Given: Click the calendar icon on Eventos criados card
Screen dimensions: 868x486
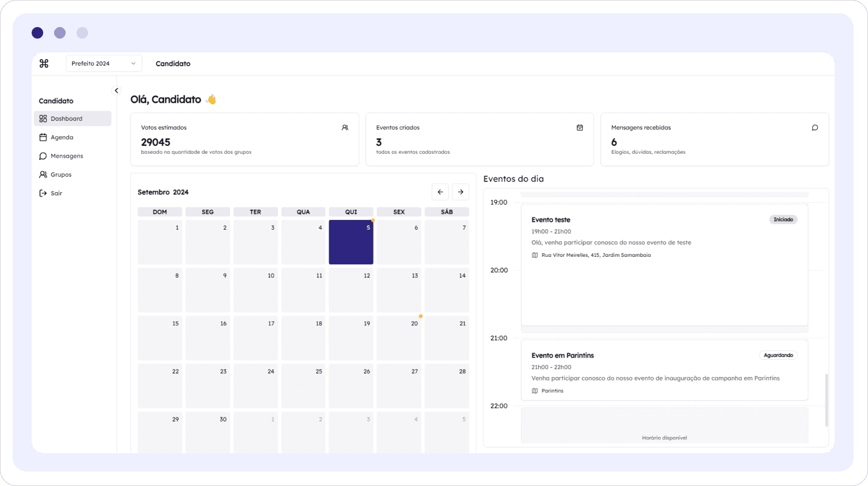Looking at the screenshot, I should tap(580, 127).
